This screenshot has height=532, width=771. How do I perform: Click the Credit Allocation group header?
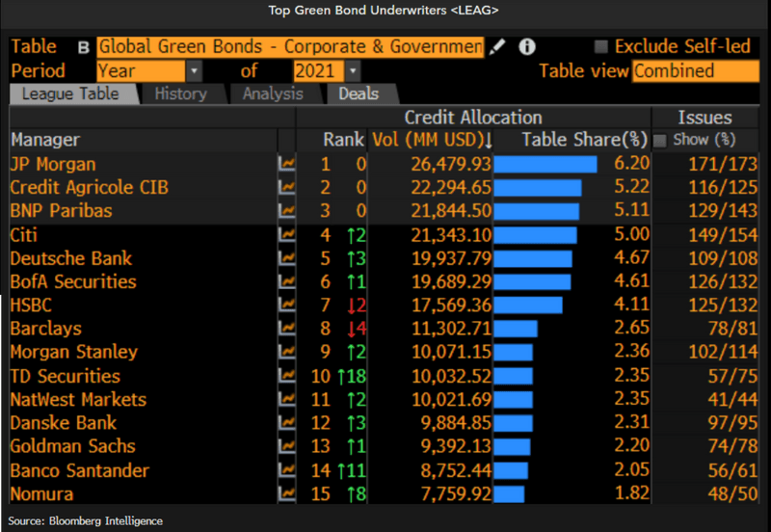[473, 118]
